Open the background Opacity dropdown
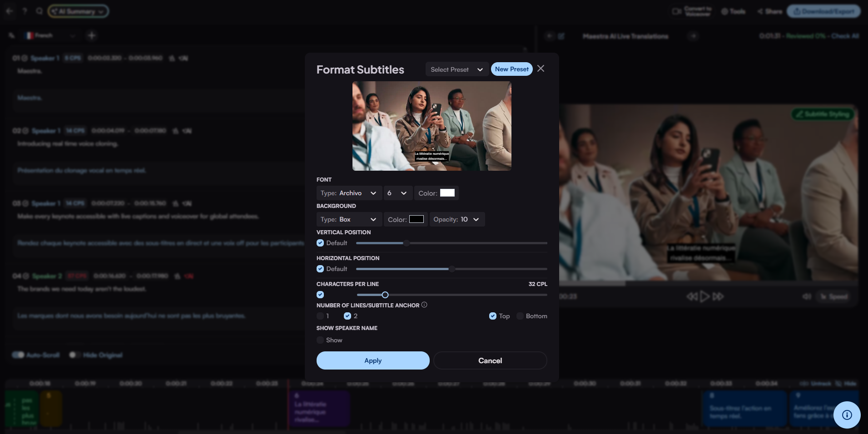 pyautogui.click(x=456, y=219)
